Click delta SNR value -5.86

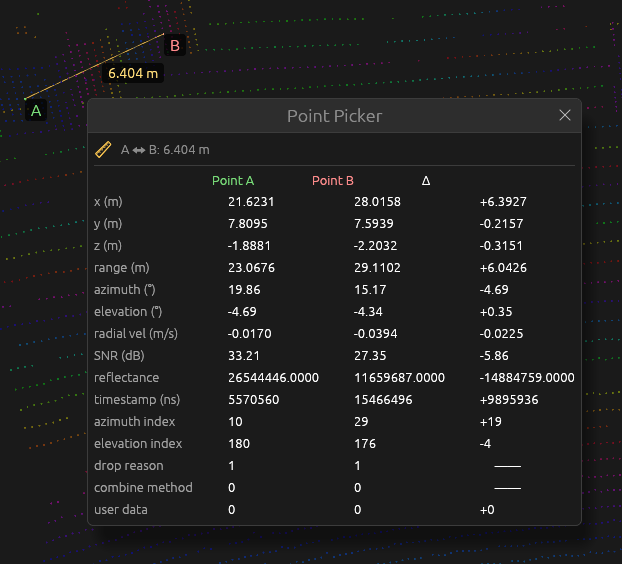pyautogui.click(x=494, y=356)
